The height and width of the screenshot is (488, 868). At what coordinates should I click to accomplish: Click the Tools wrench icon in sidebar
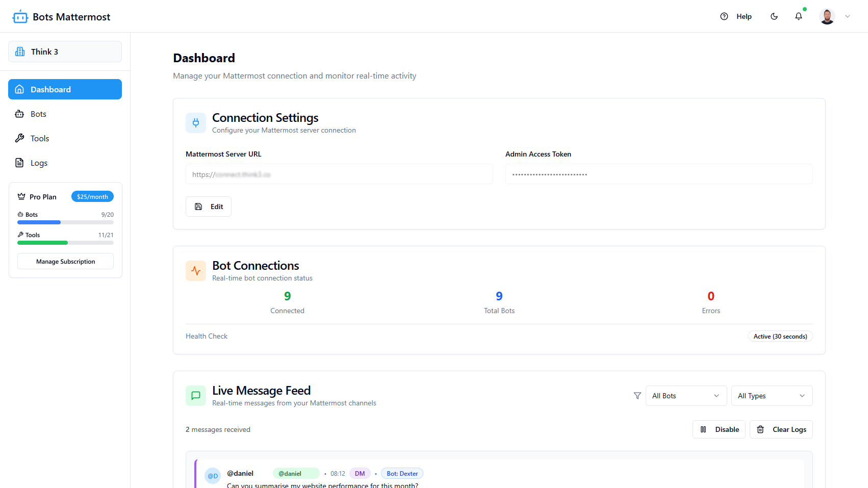pos(19,138)
